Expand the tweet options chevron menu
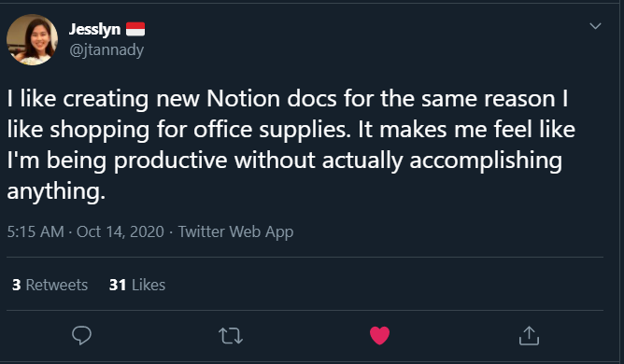 point(595,26)
